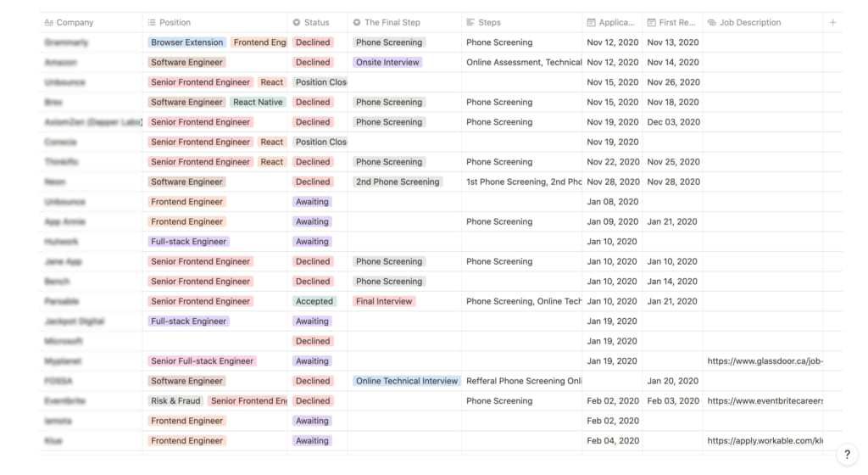This screenshot has width=868, height=475.
Task: Open the help question mark button
Action: pos(847,455)
